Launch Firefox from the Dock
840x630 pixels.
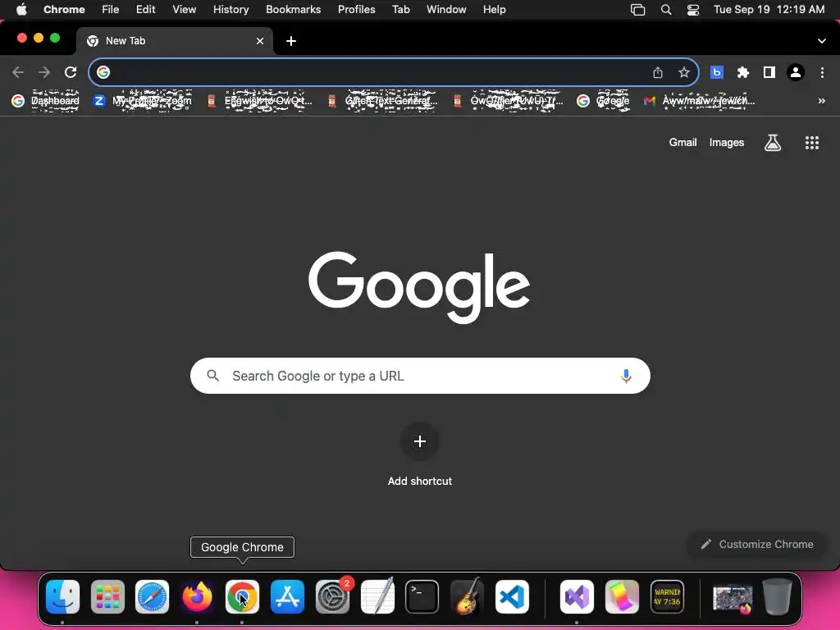[197, 597]
